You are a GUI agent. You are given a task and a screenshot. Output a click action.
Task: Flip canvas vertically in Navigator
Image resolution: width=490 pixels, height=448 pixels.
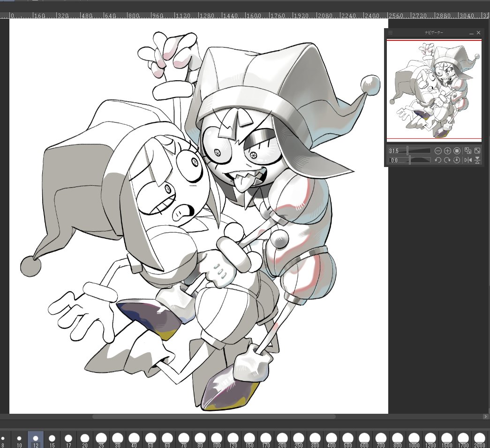coord(477,160)
